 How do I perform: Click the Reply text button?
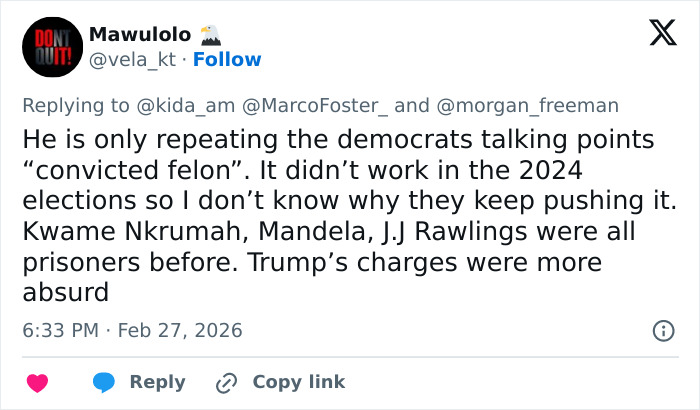(x=158, y=382)
